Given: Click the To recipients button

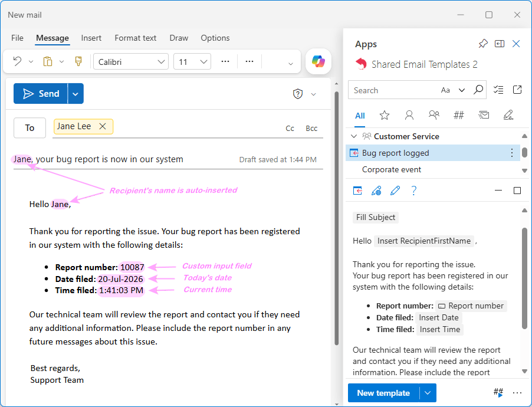Looking at the screenshot, I should click(29, 127).
